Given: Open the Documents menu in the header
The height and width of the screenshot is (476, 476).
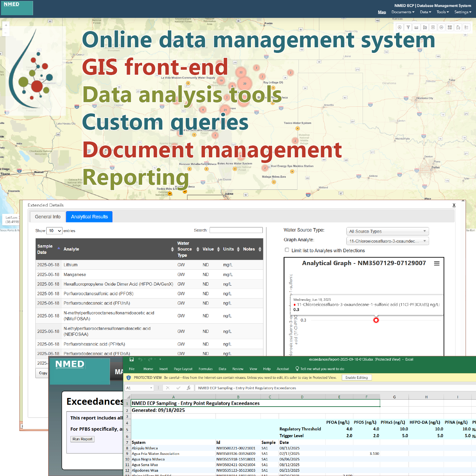Looking at the screenshot, I should [403, 12].
